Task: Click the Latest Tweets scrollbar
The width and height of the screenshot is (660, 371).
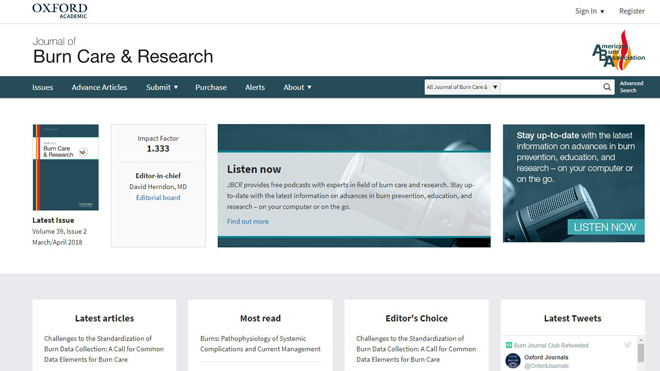Action: click(x=641, y=353)
